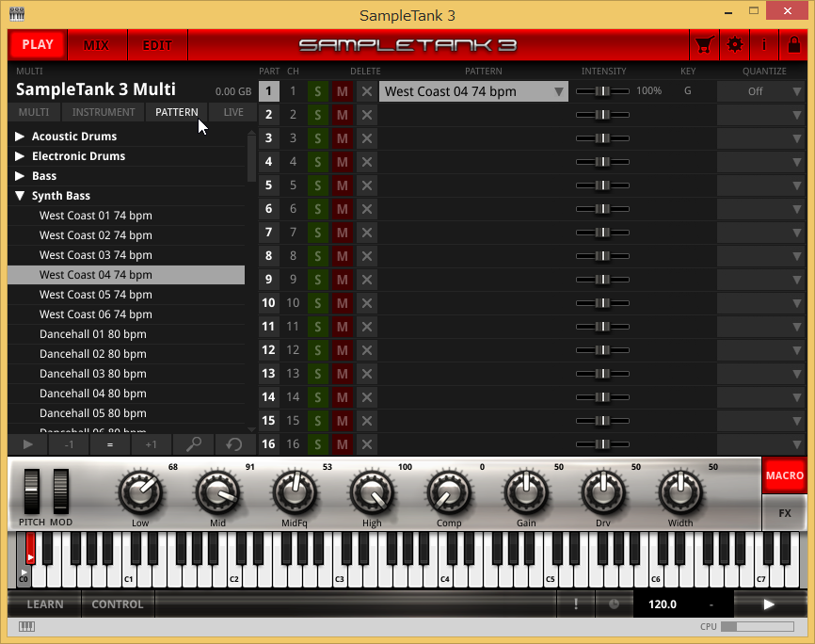
Task: Click the SampleTank app icon in the title bar
Action: (17, 14)
